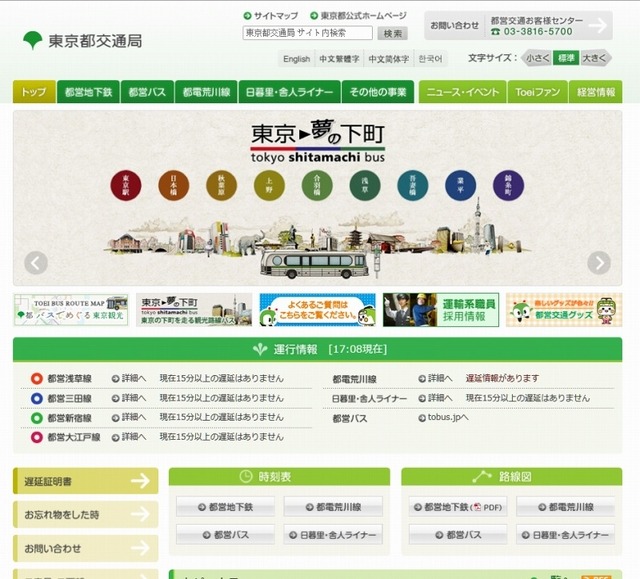
Task: Open 詳細へ for 都営大江戸線
Action: pos(129,437)
